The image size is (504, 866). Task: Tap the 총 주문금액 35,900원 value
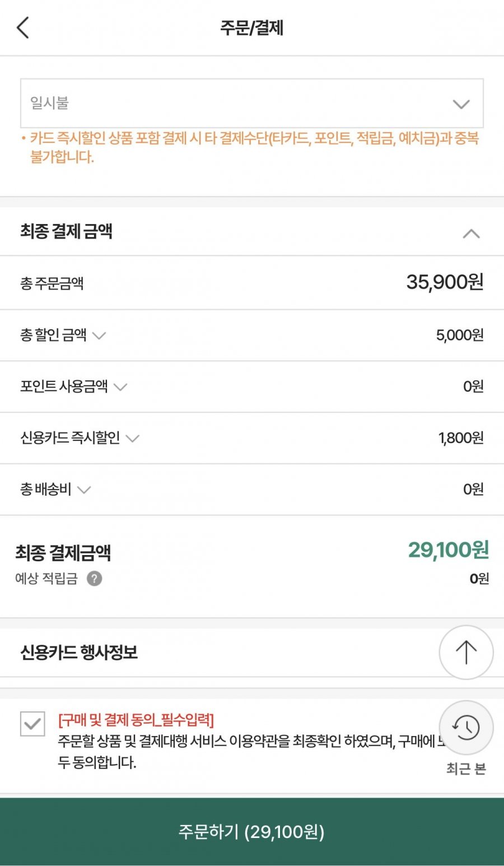point(445,282)
